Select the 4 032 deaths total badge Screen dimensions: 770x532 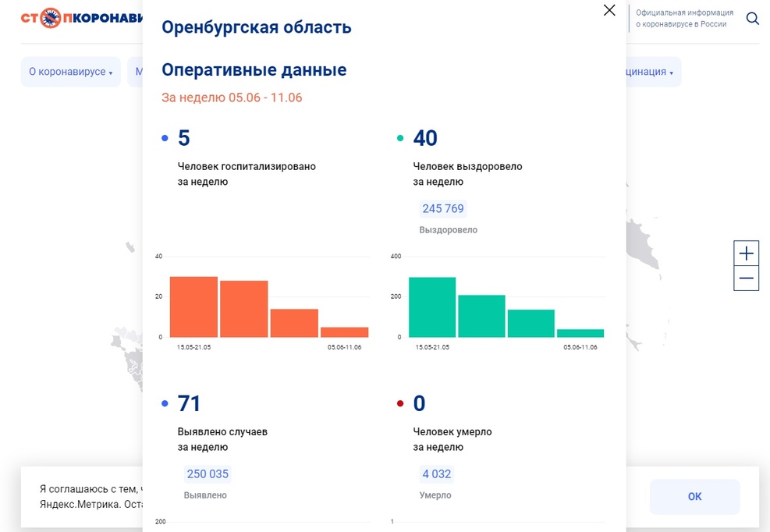click(436, 474)
